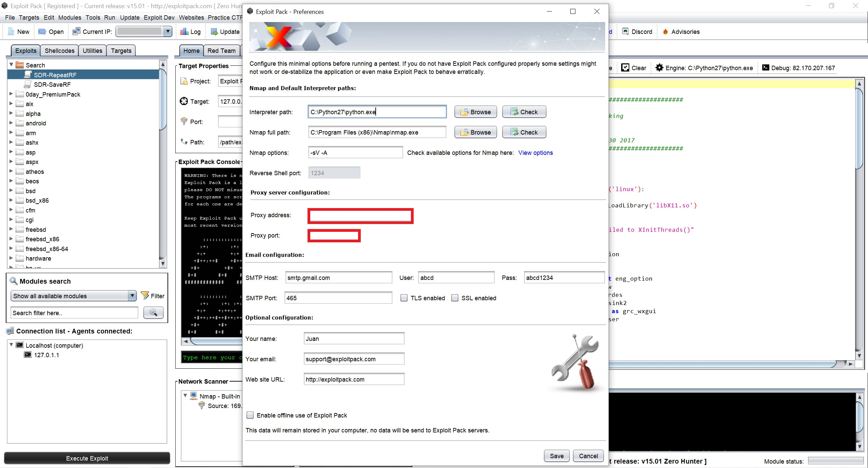The height and width of the screenshot is (468, 868).
Task: Cancel the Preferences dialog
Action: 588,456
